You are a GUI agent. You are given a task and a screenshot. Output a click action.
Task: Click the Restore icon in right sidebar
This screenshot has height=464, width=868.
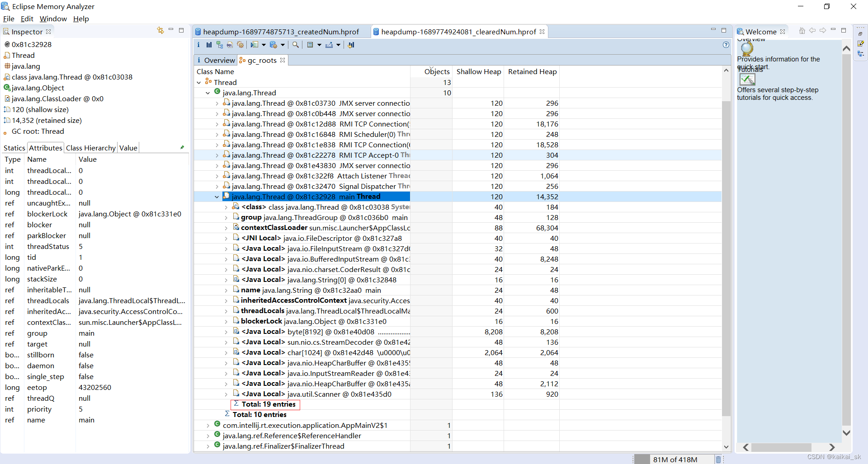pos(860,33)
